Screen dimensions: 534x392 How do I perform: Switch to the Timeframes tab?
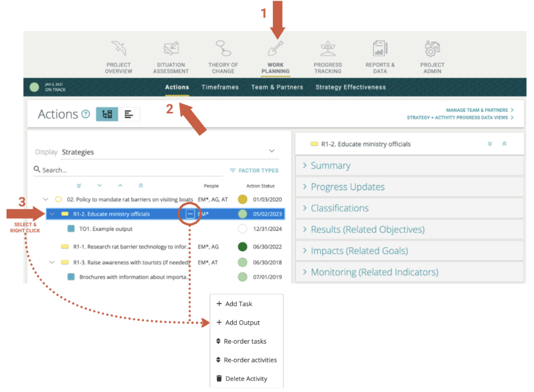tap(220, 87)
